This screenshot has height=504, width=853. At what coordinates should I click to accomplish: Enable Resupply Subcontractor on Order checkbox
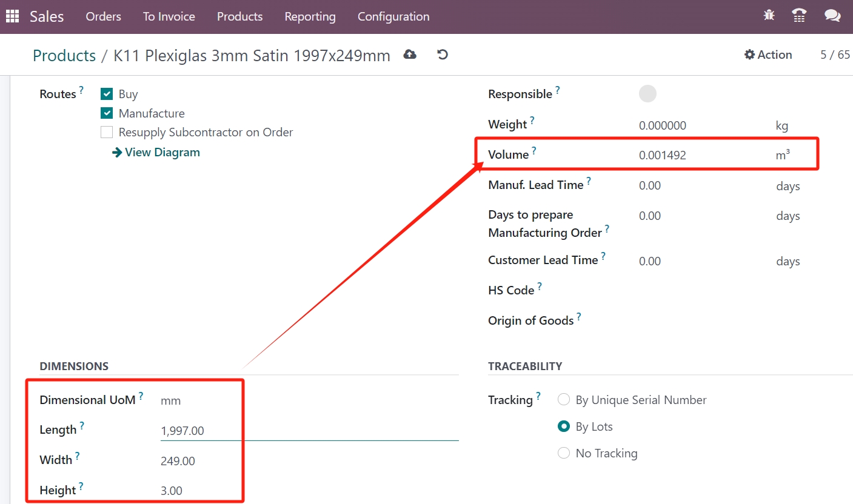click(x=107, y=132)
